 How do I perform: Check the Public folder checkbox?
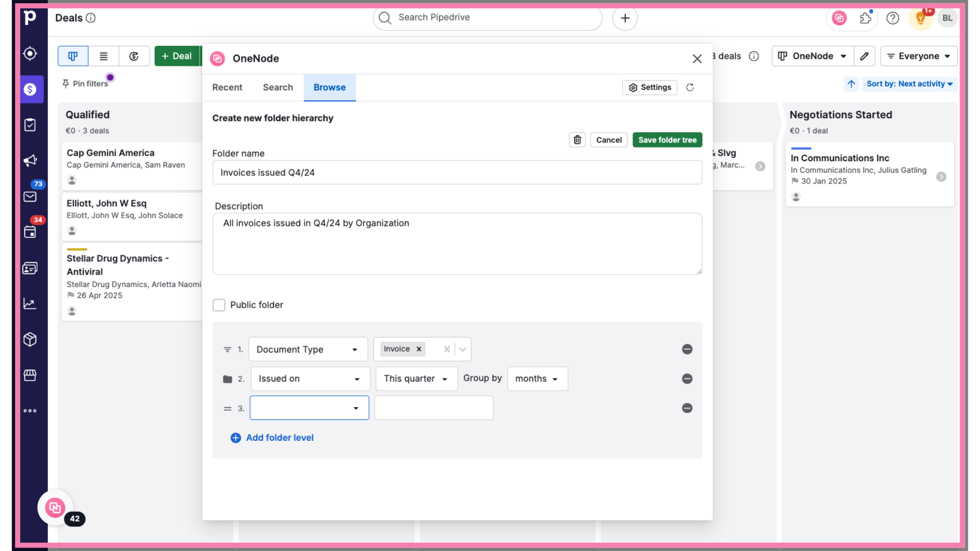219,305
